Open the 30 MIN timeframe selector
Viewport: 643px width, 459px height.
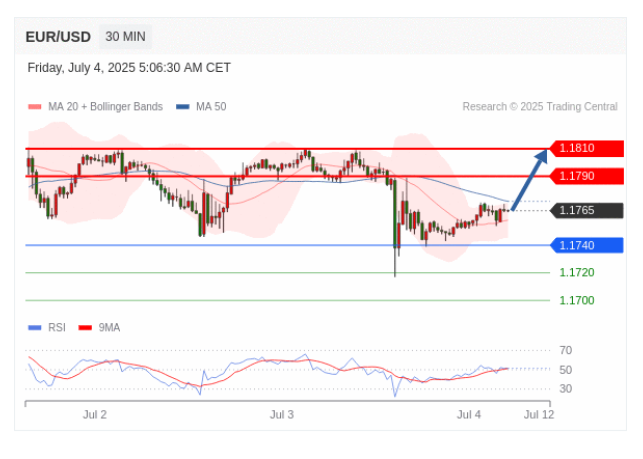click(126, 37)
